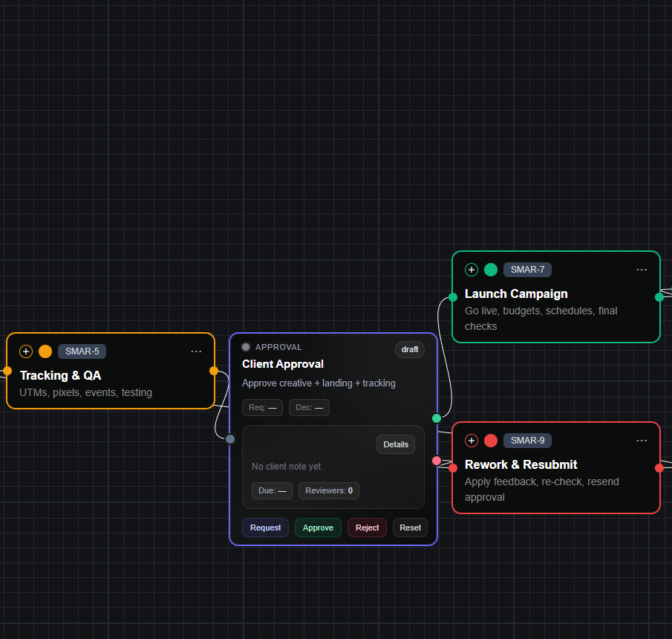Click the orange status dot on SMAR-5 node
672x639 pixels.
[x=45, y=351]
